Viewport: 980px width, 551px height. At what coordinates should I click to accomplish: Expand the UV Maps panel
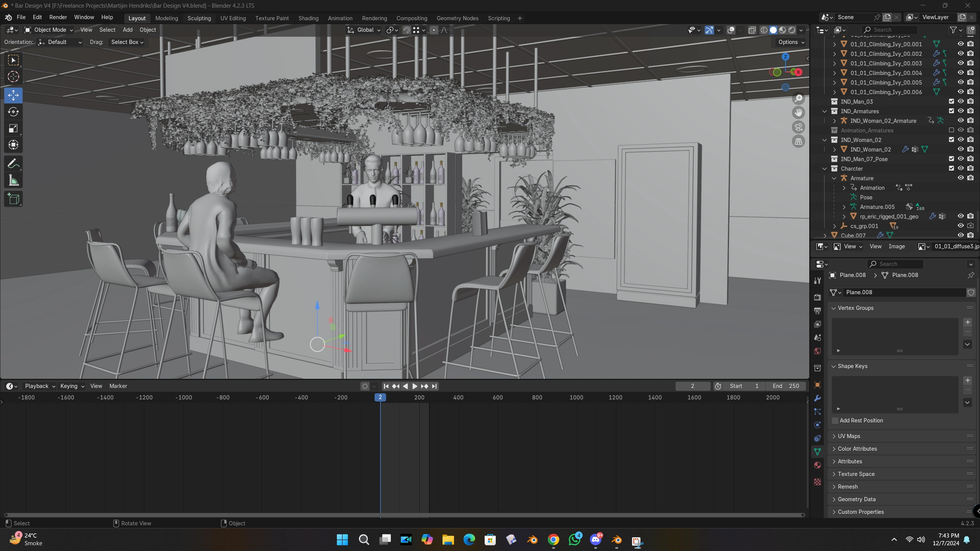pyautogui.click(x=849, y=436)
